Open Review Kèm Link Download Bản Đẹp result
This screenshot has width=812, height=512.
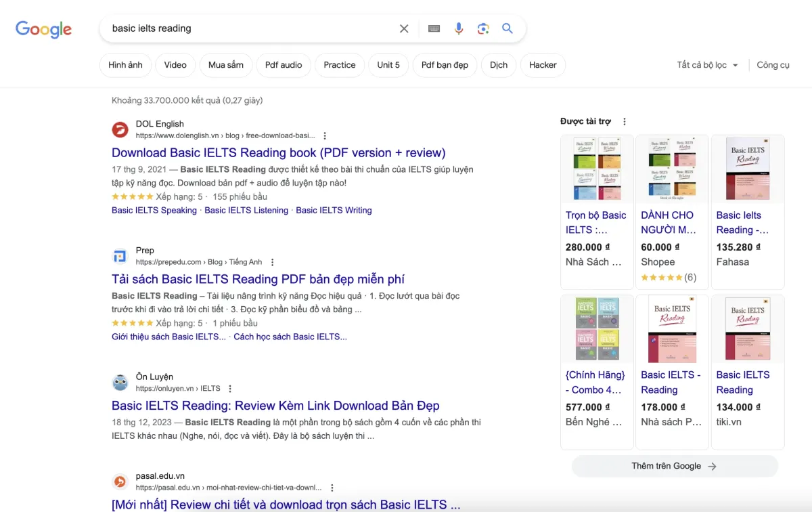(x=275, y=406)
